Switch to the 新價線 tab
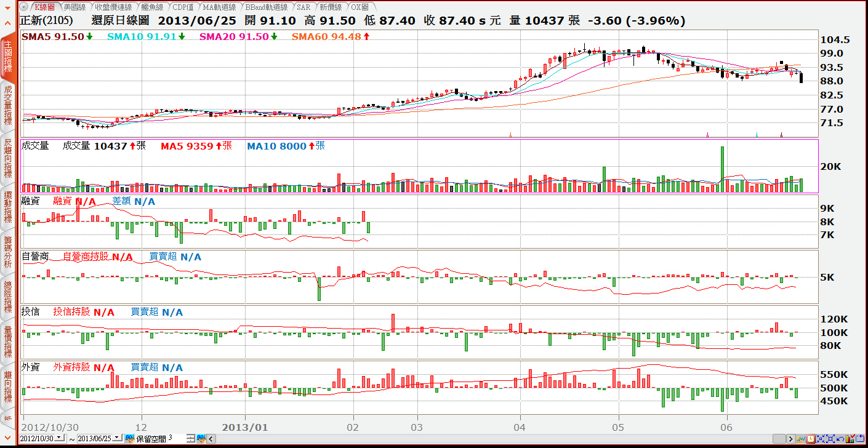 pos(331,7)
